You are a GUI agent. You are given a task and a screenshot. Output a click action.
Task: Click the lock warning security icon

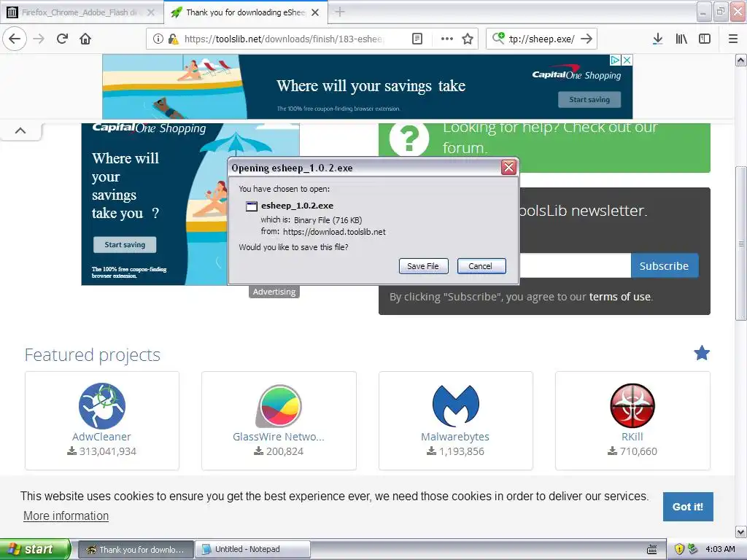tap(174, 39)
